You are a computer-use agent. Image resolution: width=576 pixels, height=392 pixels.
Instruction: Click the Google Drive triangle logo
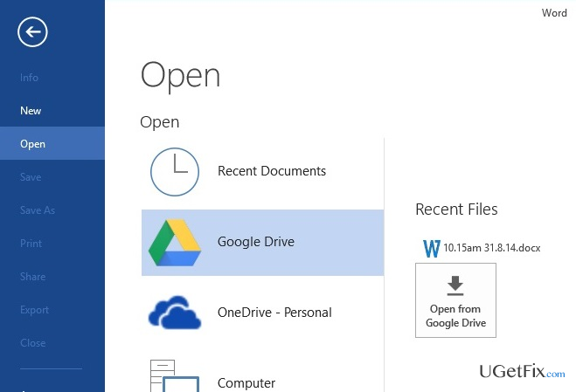[x=175, y=242]
